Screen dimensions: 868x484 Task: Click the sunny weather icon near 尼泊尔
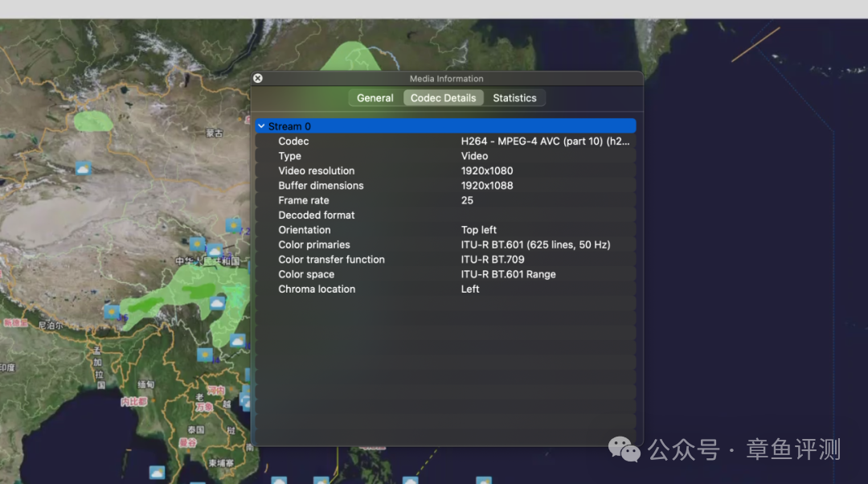(x=113, y=311)
